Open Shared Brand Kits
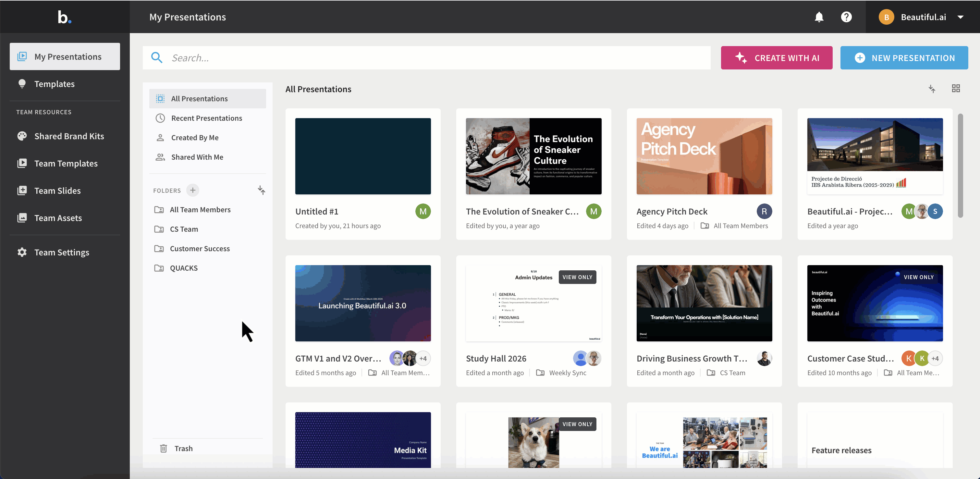This screenshot has width=980, height=479. click(x=65, y=136)
